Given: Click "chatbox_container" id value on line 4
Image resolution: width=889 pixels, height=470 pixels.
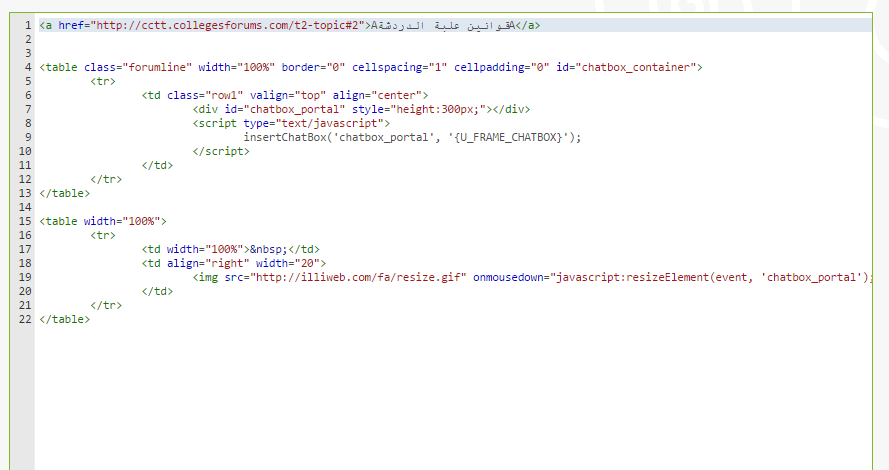Looking at the screenshot, I should [x=636, y=67].
